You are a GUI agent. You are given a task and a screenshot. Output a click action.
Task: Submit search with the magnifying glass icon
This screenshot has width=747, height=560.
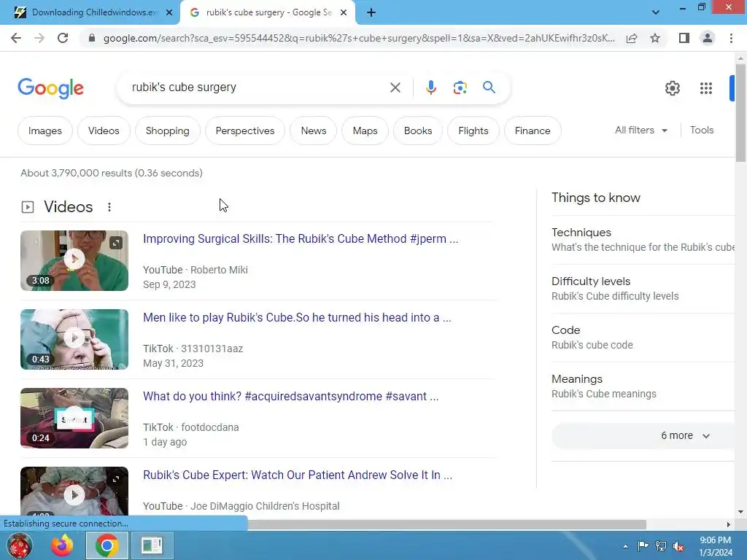click(489, 87)
